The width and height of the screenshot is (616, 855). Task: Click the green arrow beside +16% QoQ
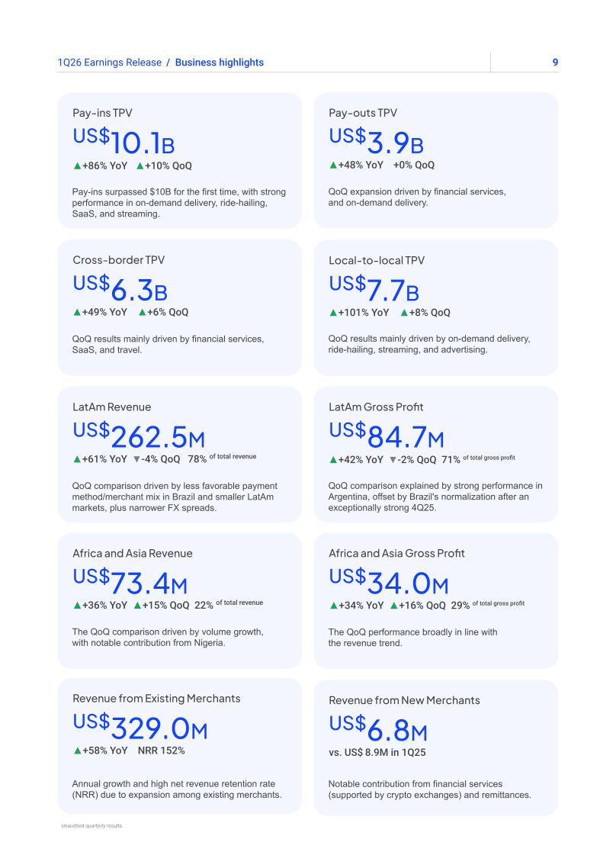[x=394, y=606]
